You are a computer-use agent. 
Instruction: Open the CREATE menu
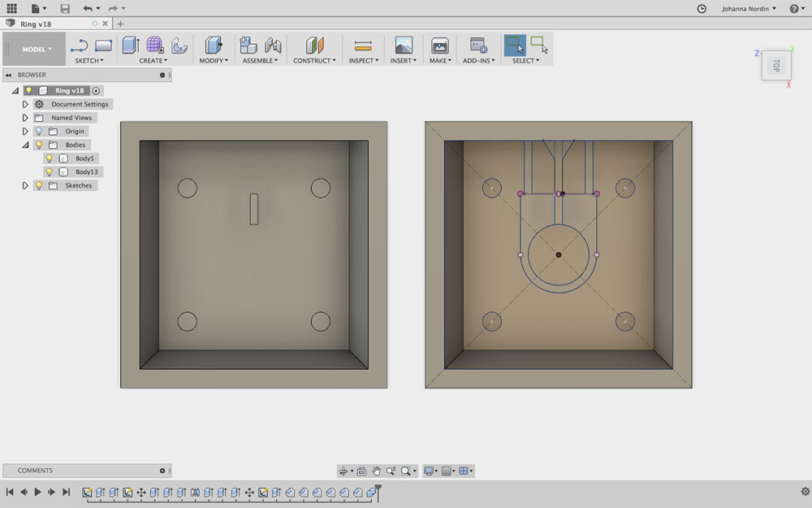[153, 61]
